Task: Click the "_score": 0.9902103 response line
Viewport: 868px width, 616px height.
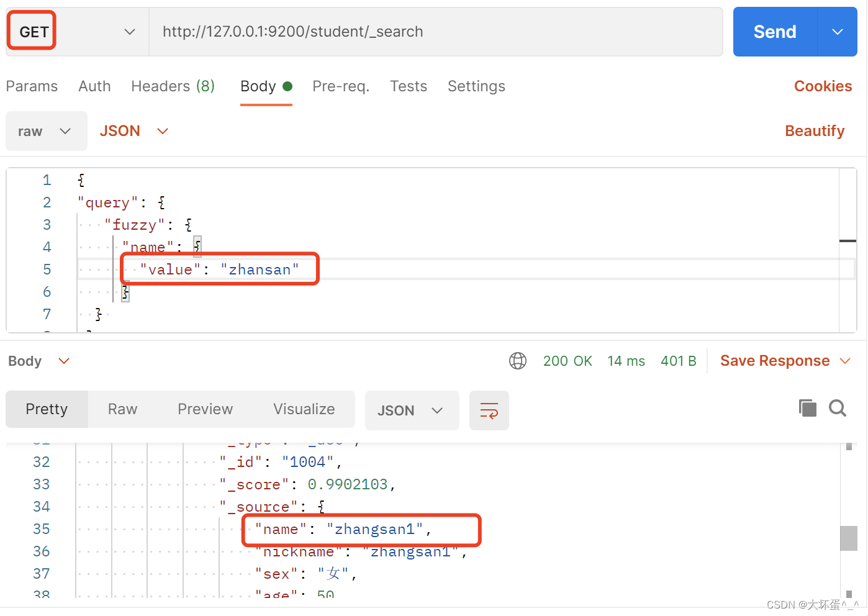Action: pyautogui.click(x=308, y=484)
